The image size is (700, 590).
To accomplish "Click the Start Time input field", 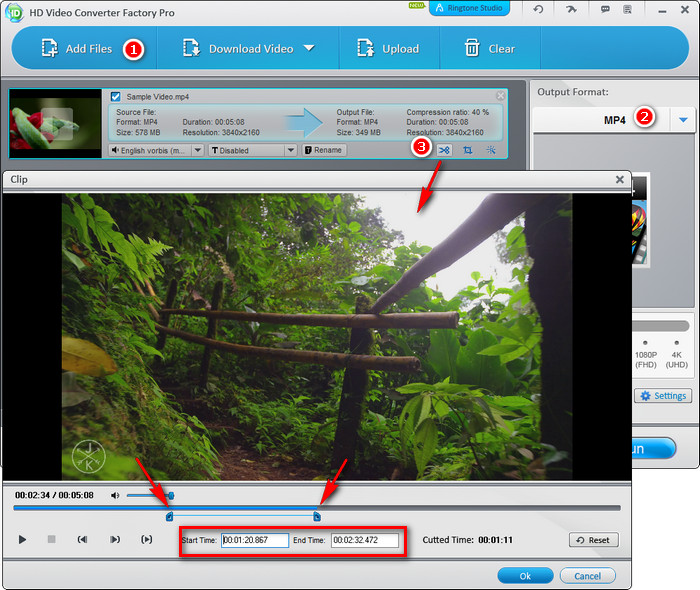I will pos(255,540).
